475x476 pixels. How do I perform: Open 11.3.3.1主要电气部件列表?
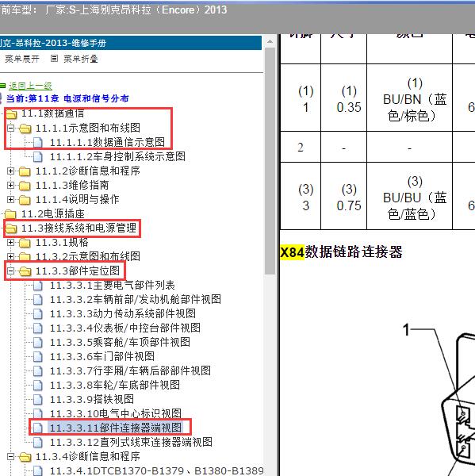coord(113,285)
